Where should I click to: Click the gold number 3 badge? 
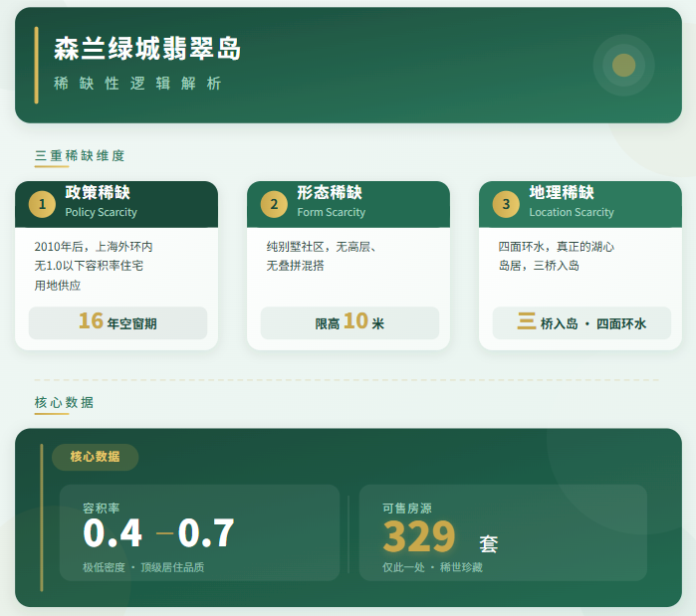tap(506, 204)
